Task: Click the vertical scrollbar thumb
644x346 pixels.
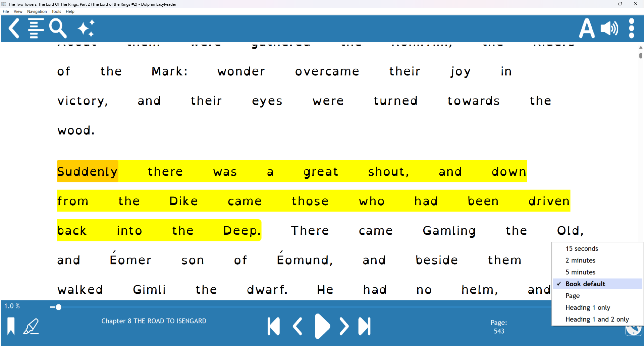Action: tap(641, 56)
